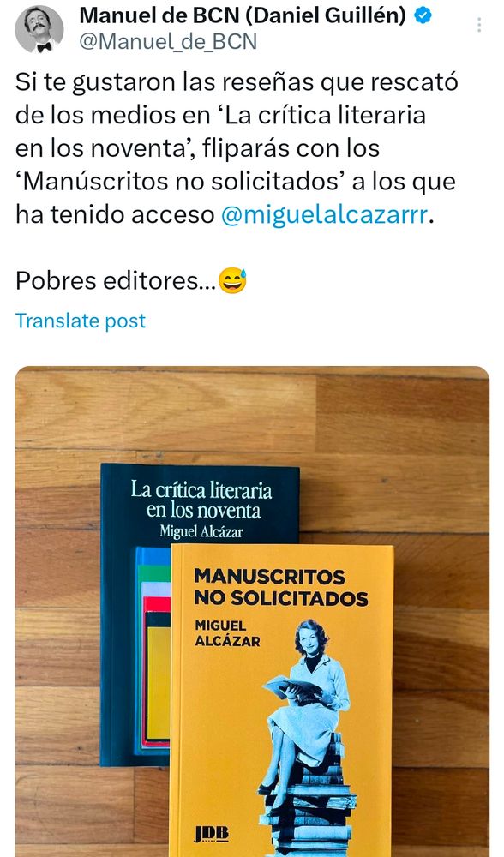Click the Translate post link

click(81, 321)
